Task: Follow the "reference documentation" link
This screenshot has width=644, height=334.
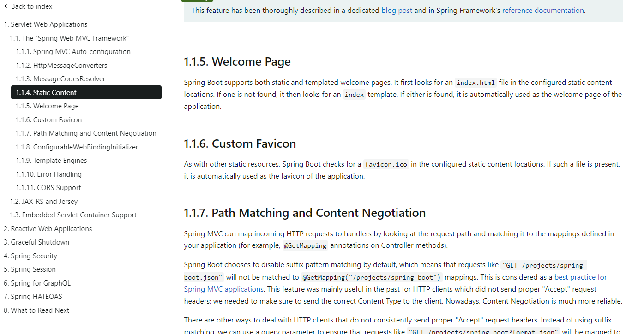Action: (543, 10)
